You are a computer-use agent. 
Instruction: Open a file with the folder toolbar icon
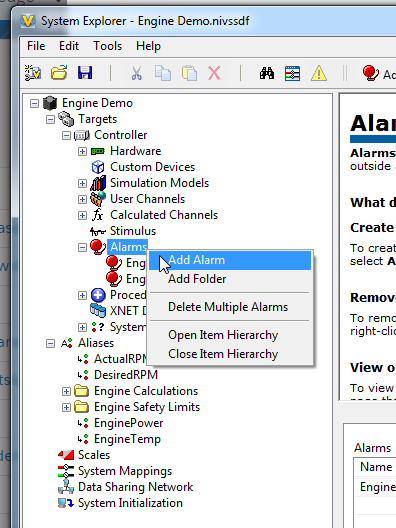point(59,73)
